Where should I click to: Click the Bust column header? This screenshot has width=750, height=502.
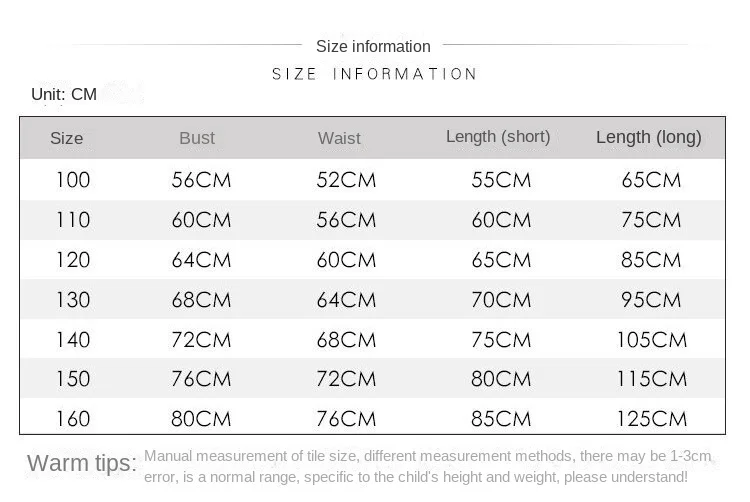197,138
